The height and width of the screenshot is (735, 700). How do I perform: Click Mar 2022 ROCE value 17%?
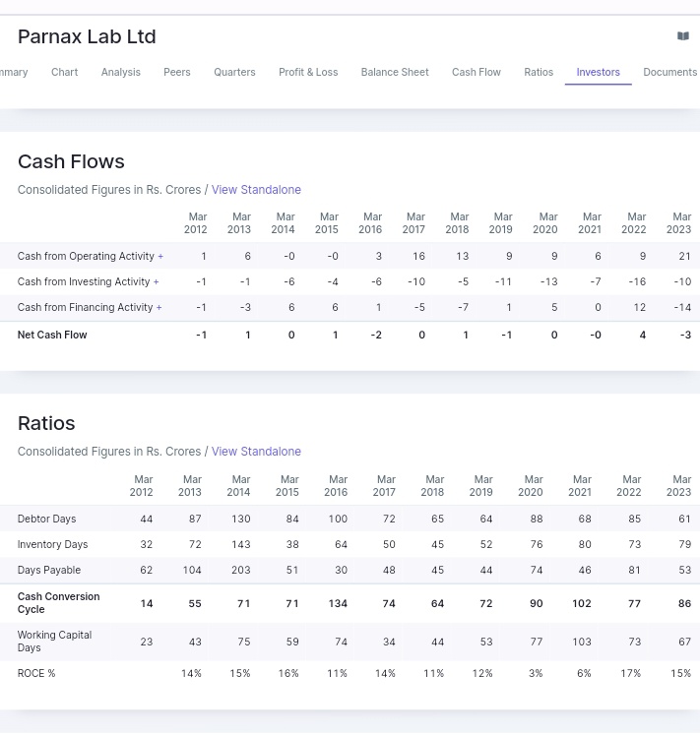click(x=630, y=674)
